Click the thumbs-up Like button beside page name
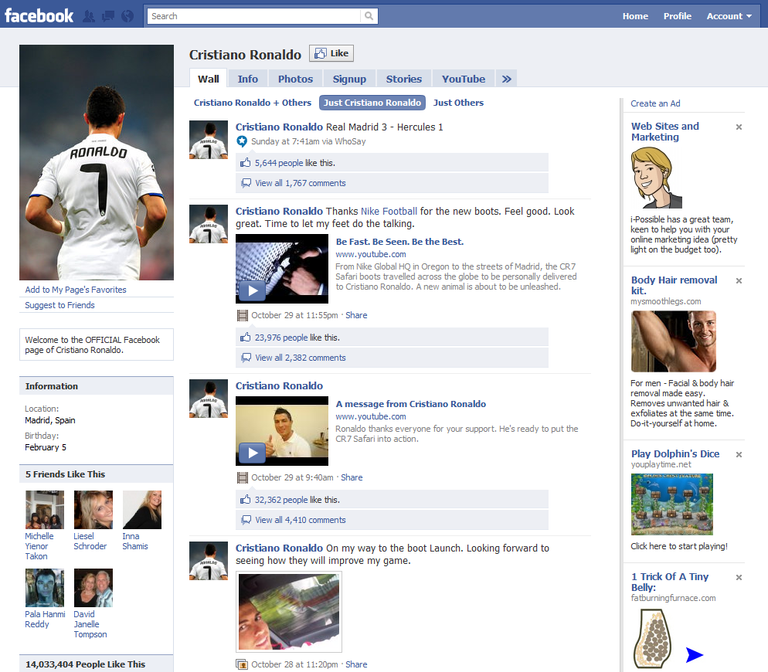This screenshot has width=768, height=672. tap(331, 54)
